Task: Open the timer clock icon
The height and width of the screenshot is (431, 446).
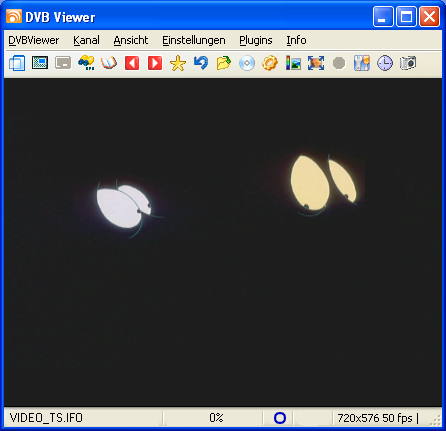Action: coord(385,63)
